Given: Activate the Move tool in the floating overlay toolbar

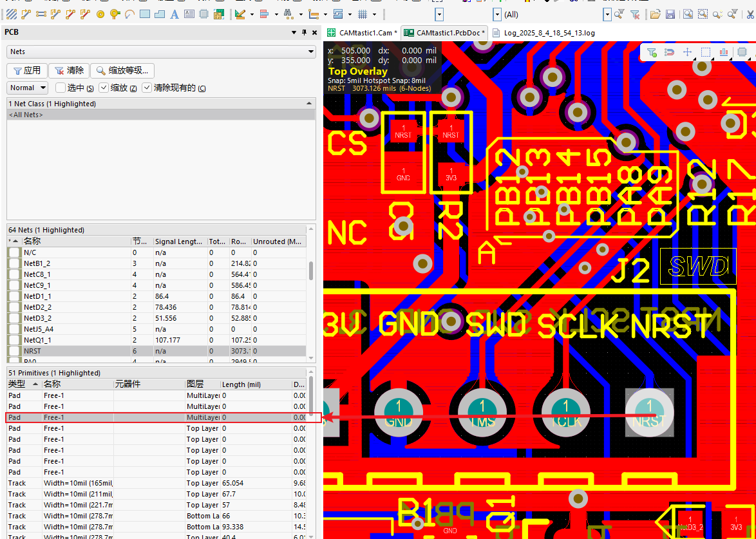Looking at the screenshot, I should click(688, 52).
